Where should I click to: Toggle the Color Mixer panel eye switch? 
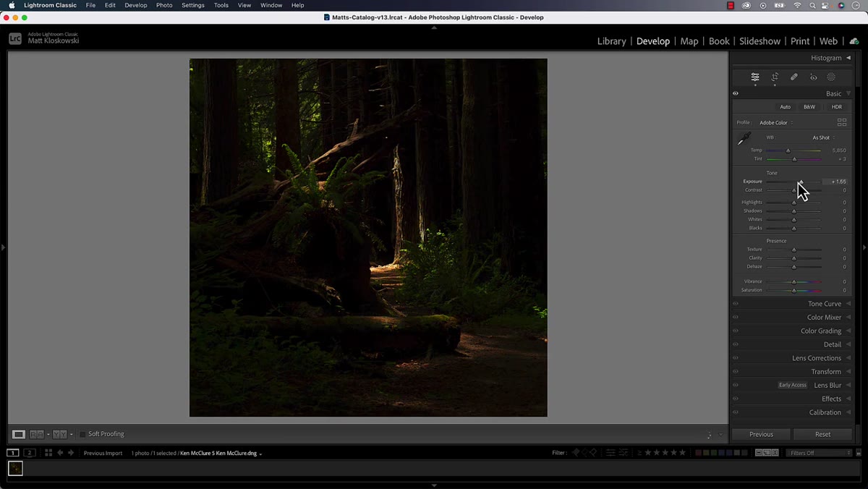736,317
